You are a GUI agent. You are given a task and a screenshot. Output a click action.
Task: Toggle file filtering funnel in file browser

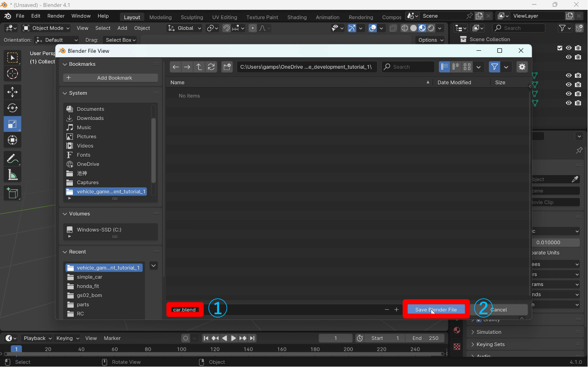pyautogui.click(x=495, y=67)
